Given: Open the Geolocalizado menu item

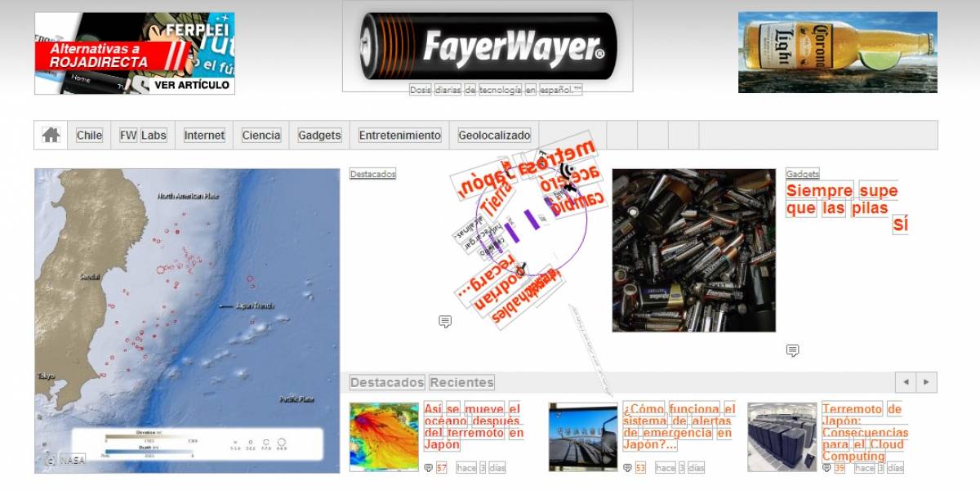Looking at the screenshot, I should (x=494, y=136).
